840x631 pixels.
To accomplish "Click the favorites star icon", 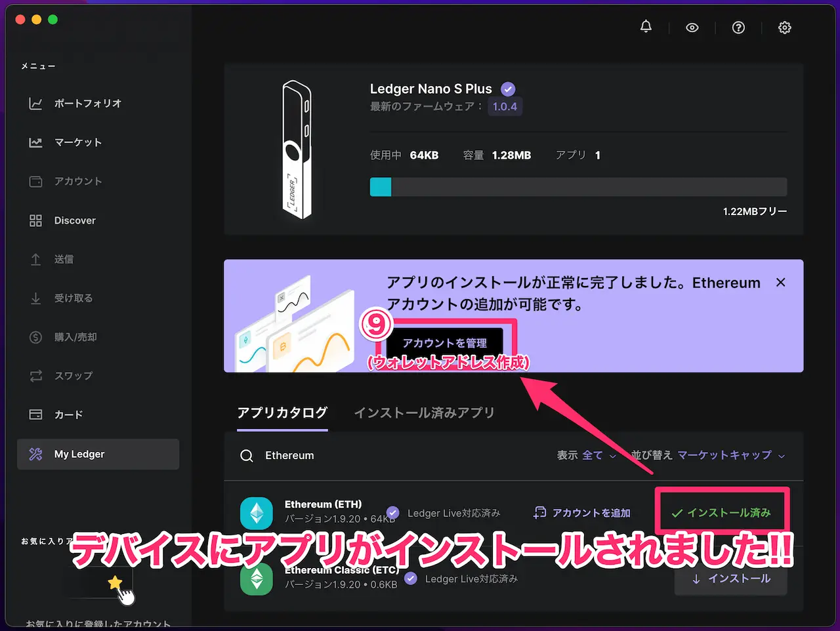I will [115, 582].
